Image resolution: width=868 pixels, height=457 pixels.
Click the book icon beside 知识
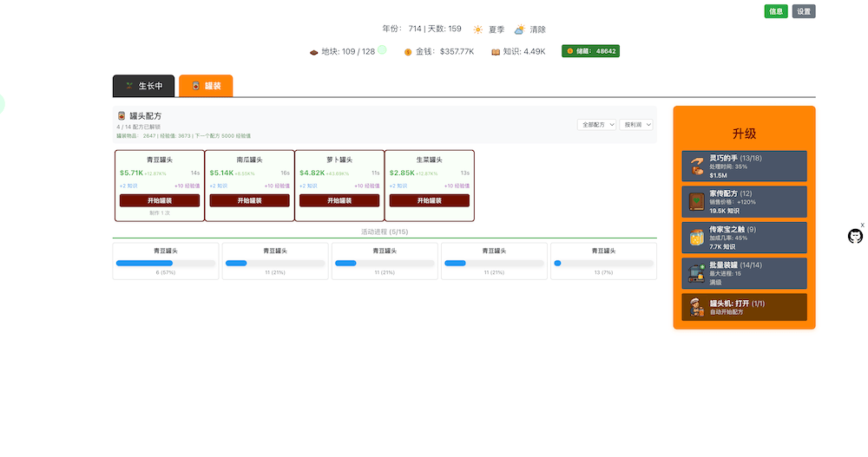click(x=496, y=52)
